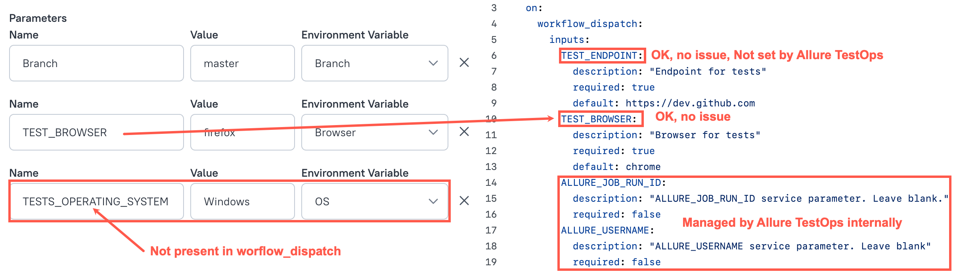Remove the TESTS_OPERATING_SYSTEM parameter row
This screenshot has height=274, width=980.
tap(464, 201)
